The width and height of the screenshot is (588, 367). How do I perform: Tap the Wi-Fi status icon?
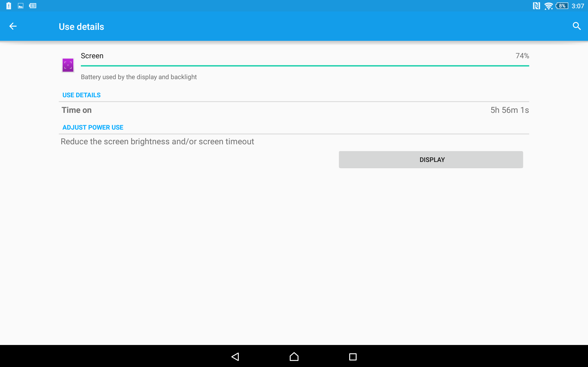[548, 6]
